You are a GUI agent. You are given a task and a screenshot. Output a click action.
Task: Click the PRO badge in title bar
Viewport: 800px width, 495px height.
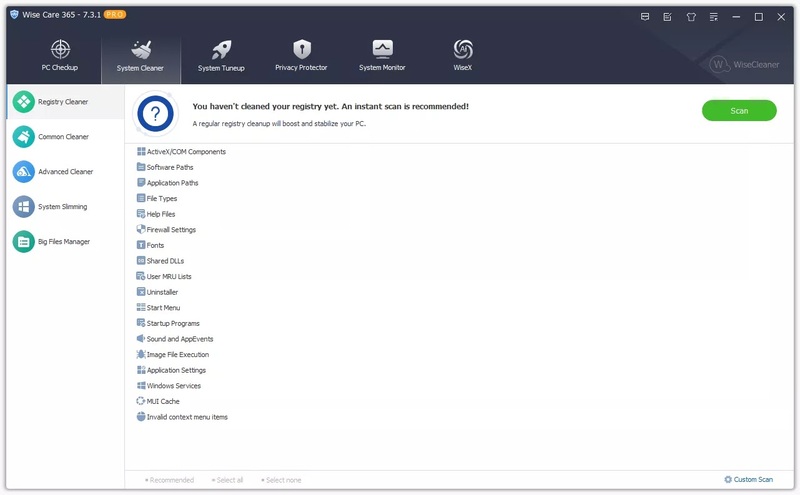(115, 14)
